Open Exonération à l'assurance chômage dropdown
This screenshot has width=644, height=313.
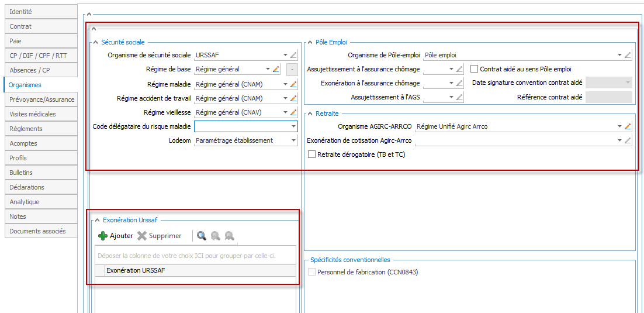point(451,84)
